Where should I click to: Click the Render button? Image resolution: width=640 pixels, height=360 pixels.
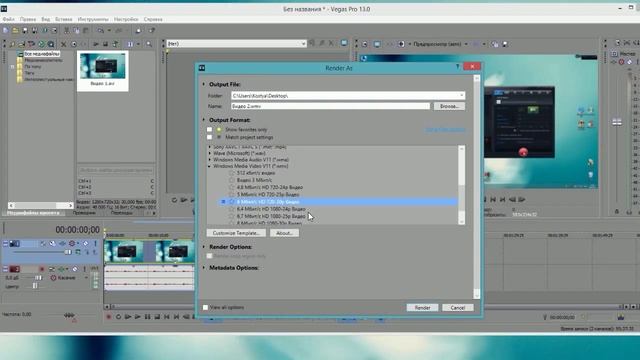[422, 308]
